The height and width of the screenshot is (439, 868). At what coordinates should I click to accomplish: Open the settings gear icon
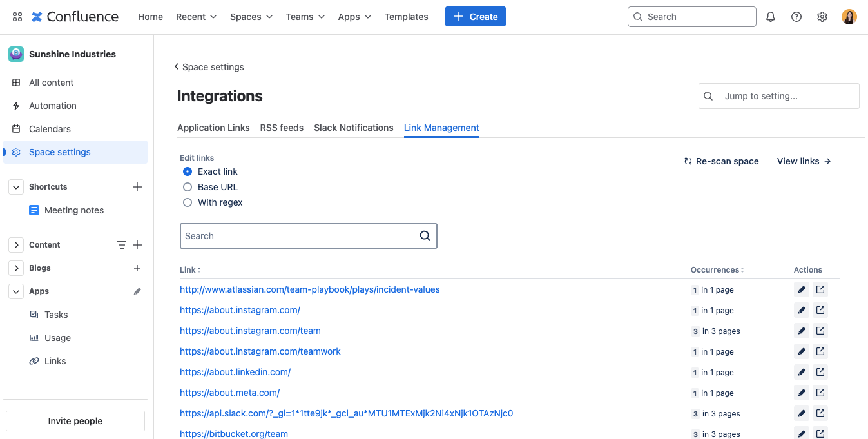tap(822, 16)
